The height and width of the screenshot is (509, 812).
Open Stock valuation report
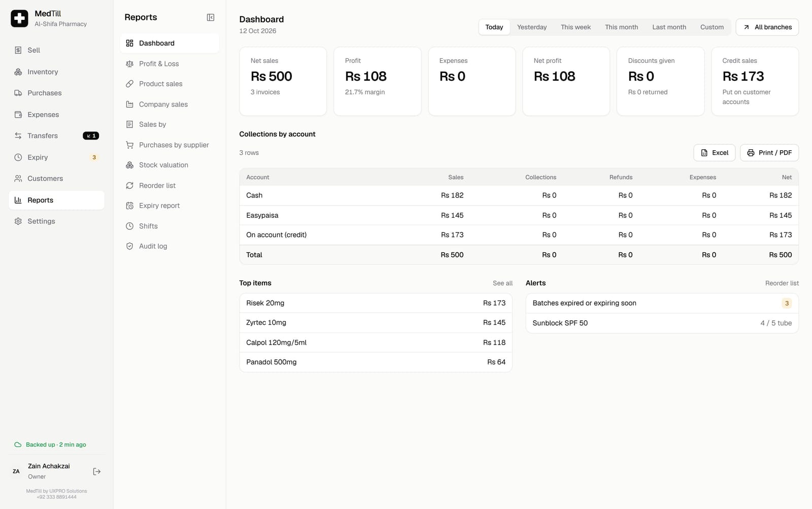tap(170, 165)
